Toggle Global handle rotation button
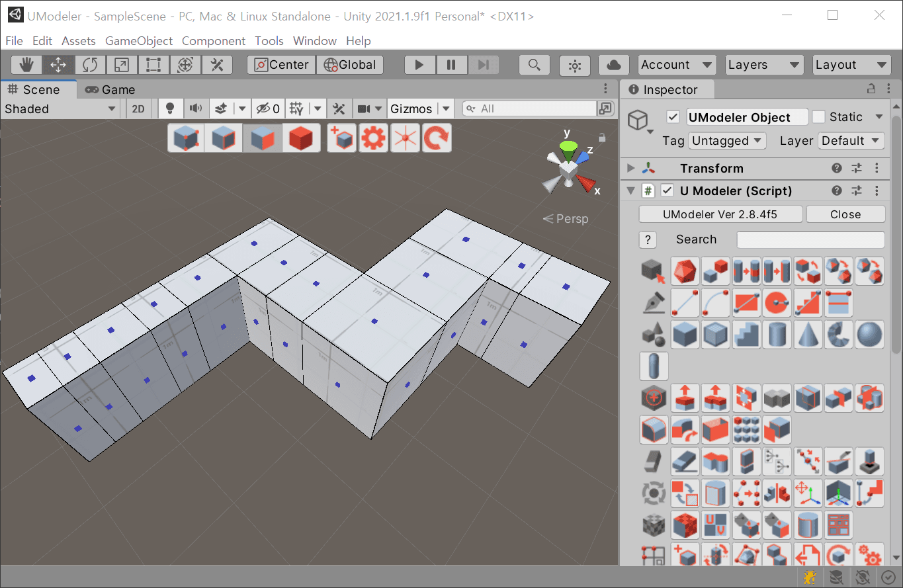903x588 pixels. pyautogui.click(x=350, y=65)
